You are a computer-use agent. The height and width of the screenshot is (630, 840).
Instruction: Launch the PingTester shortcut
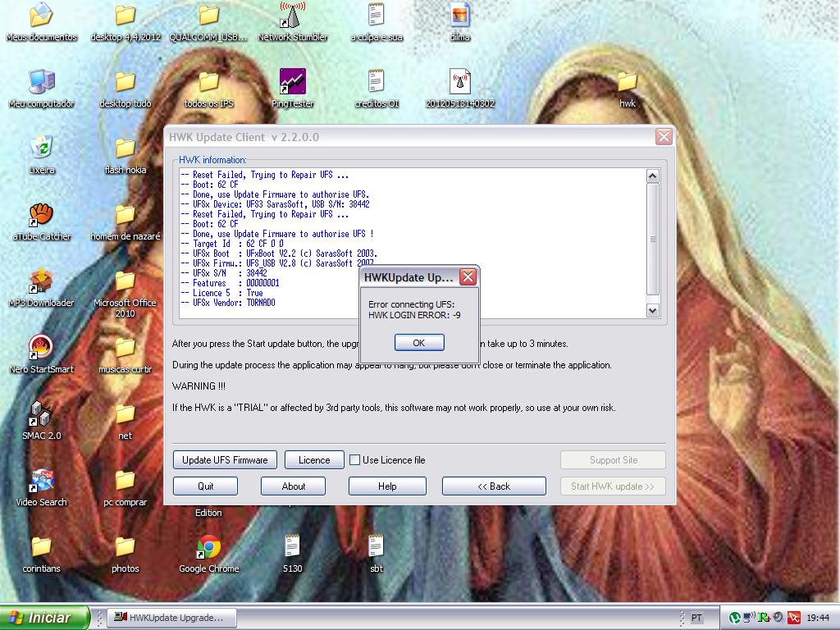point(293,89)
